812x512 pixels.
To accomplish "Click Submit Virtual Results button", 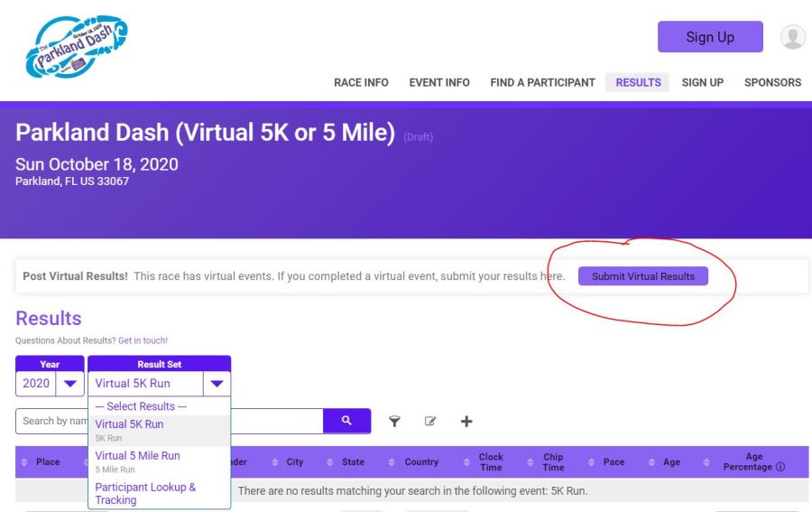I will pos(642,276).
